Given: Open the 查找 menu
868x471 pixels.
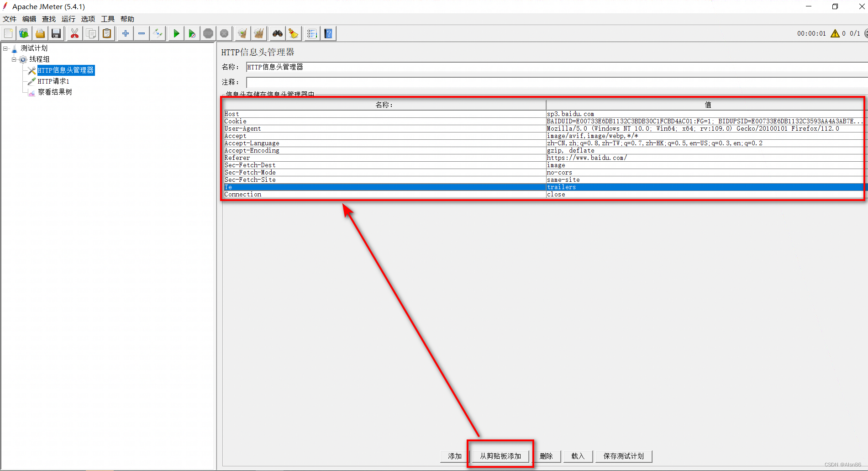Looking at the screenshot, I should 49,19.
